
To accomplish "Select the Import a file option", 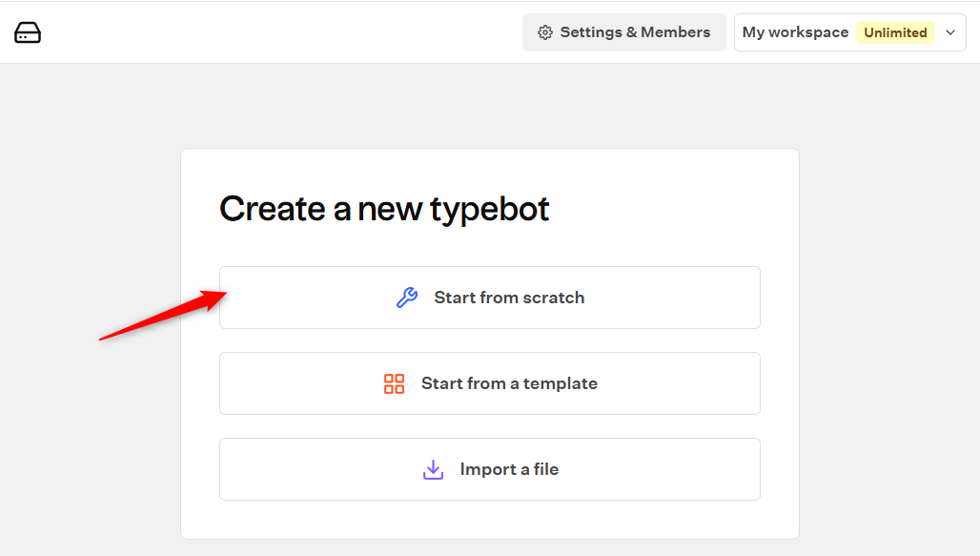I will [x=490, y=469].
